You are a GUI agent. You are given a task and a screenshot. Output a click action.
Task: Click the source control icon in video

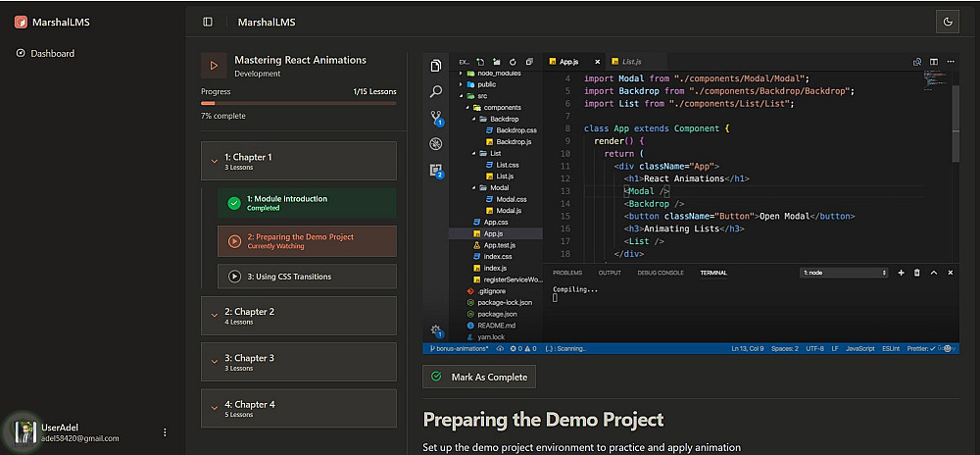436,118
